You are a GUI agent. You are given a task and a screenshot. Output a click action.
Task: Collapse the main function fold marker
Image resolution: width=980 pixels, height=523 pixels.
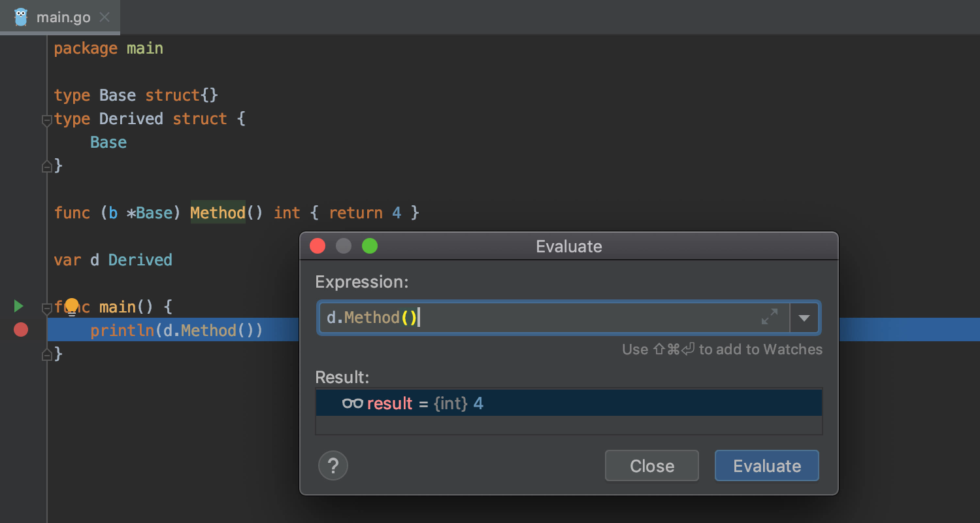tap(46, 307)
